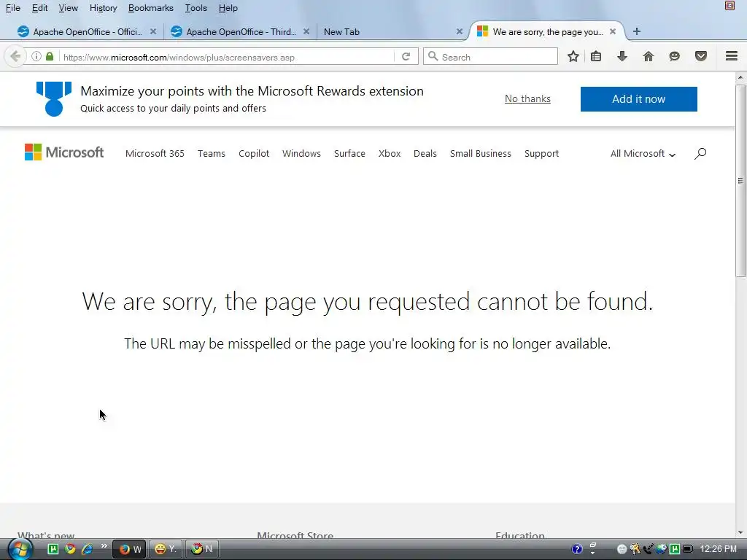Click the Microsoft logo

click(x=64, y=152)
